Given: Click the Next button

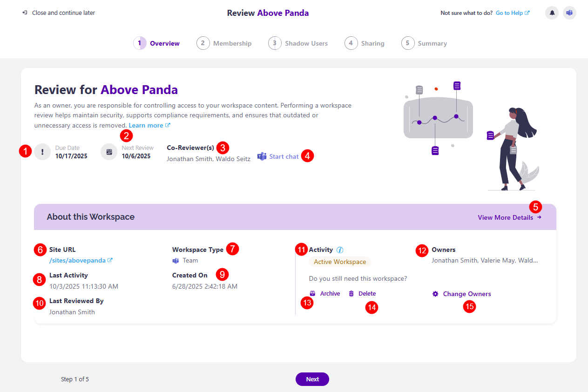Looking at the screenshot, I should click(x=312, y=379).
